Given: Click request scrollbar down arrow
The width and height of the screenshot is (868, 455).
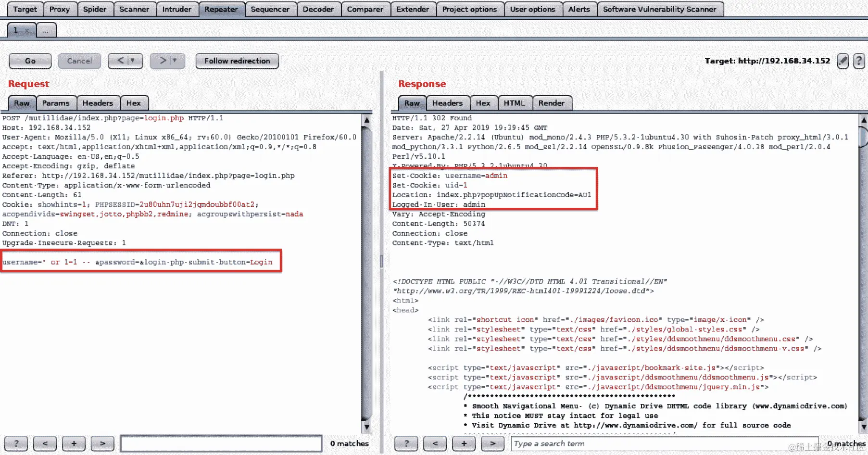Looking at the screenshot, I should [366, 426].
